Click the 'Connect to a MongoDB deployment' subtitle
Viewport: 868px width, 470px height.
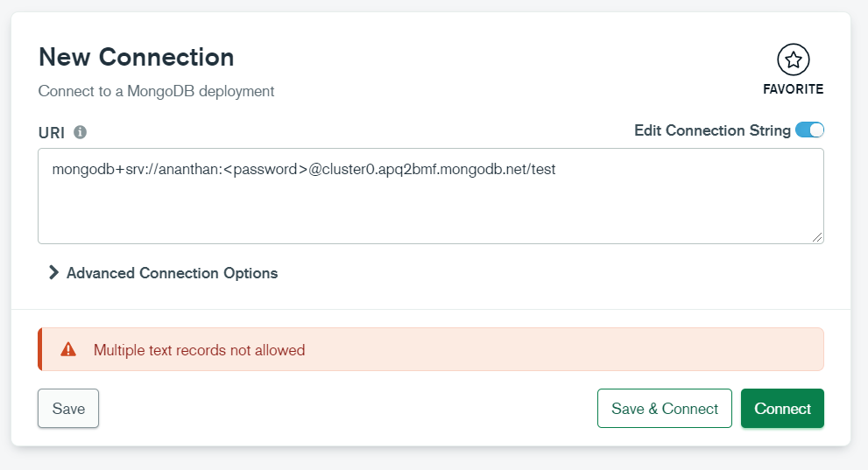point(157,90)
